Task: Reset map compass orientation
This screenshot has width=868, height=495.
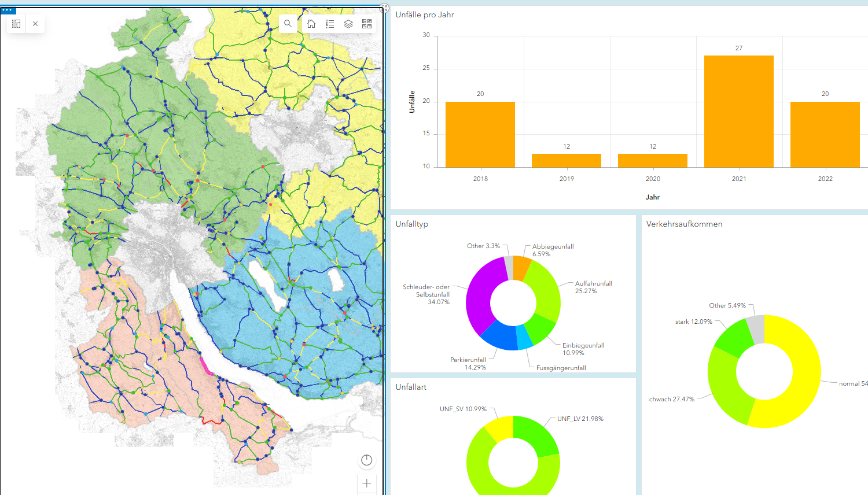Action: (366, 460)
